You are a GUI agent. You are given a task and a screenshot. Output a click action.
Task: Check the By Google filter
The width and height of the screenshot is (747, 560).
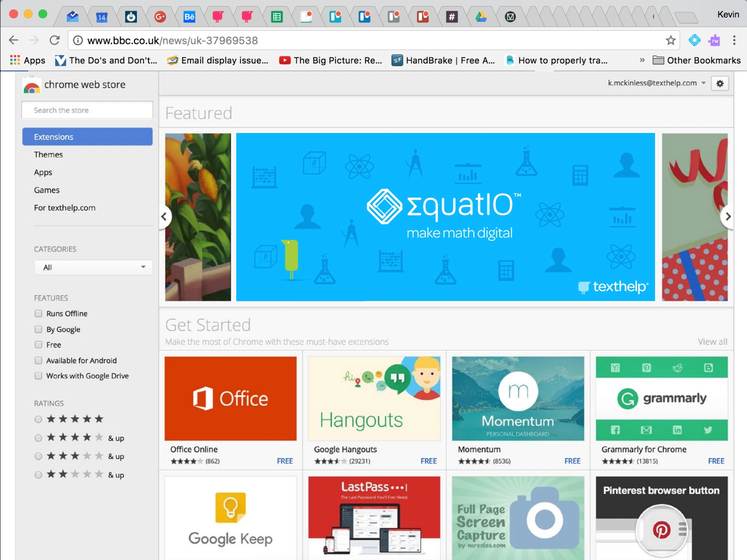[x=38, y=329]
